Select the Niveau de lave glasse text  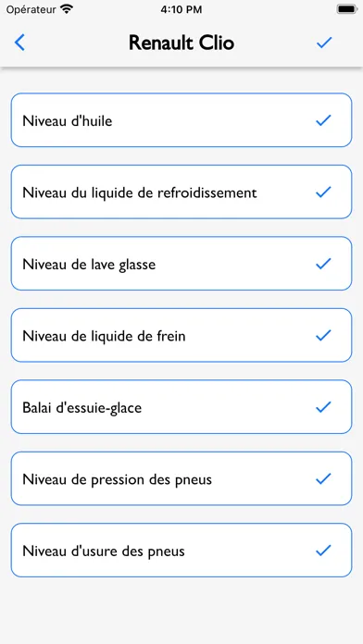click(x=89, y=265)
